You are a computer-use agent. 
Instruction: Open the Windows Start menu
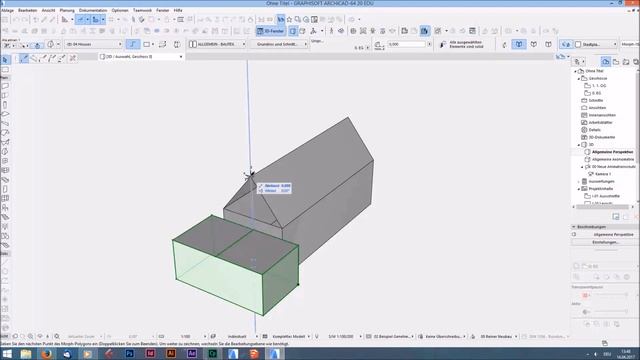(x=7, y=354)
